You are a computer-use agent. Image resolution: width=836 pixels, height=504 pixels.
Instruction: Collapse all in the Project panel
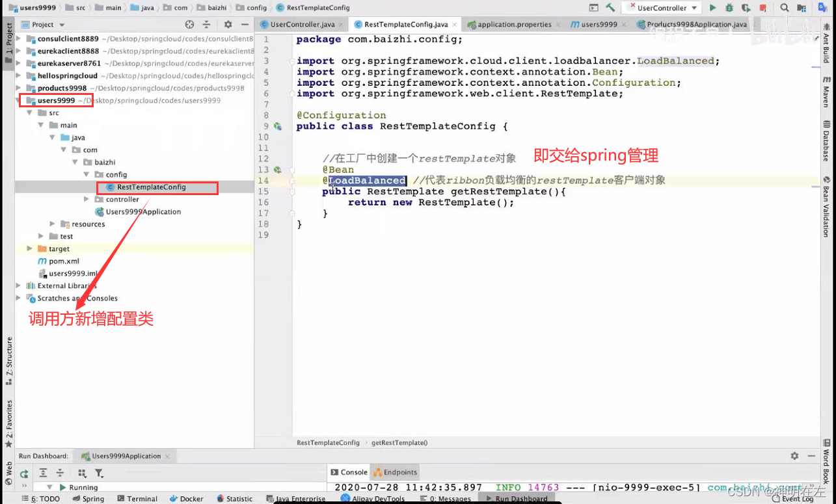pyautogui.click(x=206, y=24)
